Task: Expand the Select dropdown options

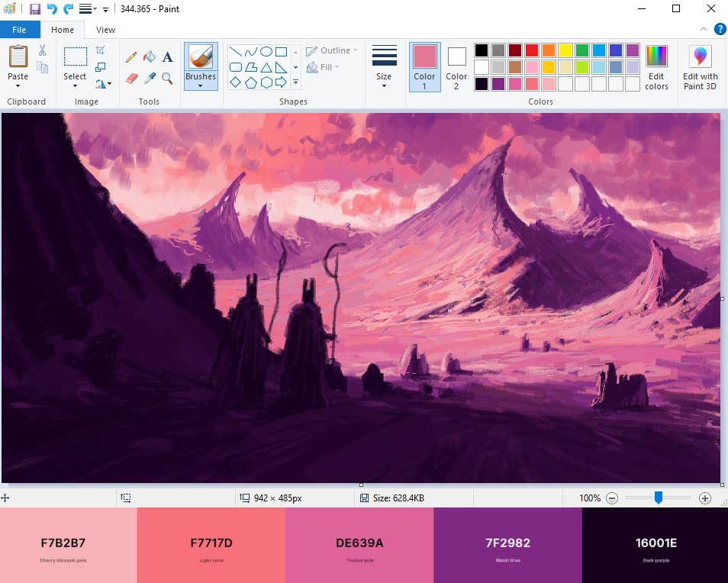Action: (75, 86)
